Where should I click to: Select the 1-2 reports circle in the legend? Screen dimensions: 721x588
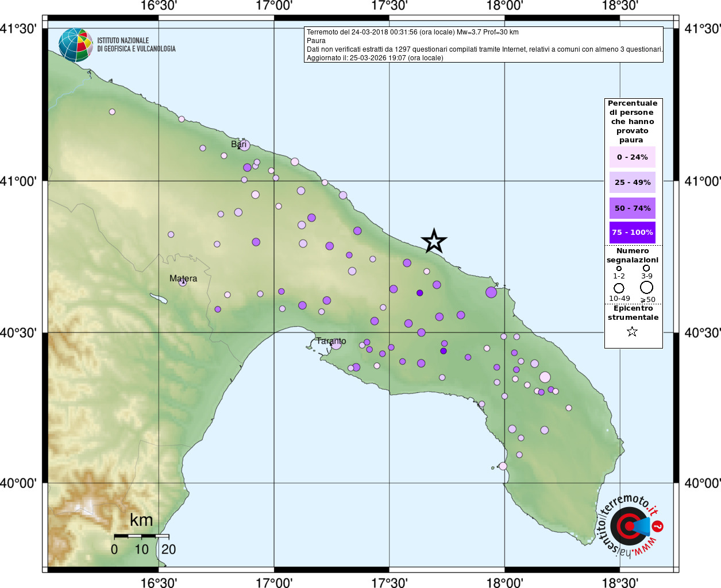(619, 268)
